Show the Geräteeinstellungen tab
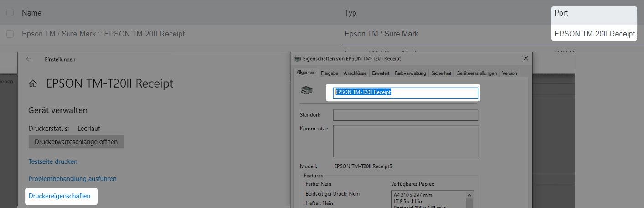The height and width of the screenshot is (208, 644). (x=477, y=73)
